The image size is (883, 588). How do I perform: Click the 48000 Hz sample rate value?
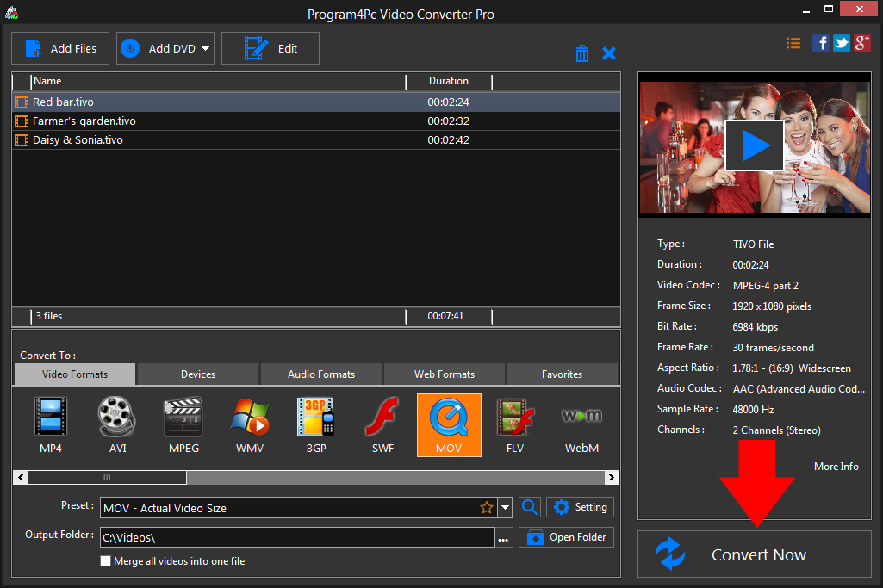coord(753,410)
